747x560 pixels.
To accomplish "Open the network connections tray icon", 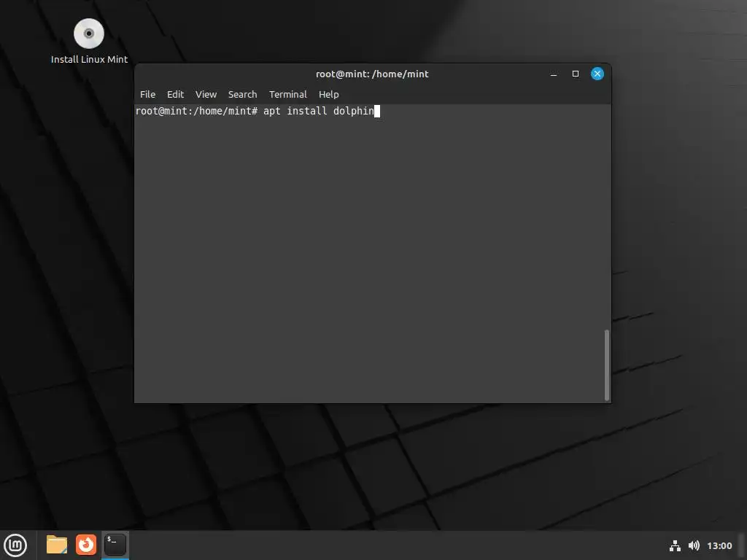I will [x=675, y=545].
